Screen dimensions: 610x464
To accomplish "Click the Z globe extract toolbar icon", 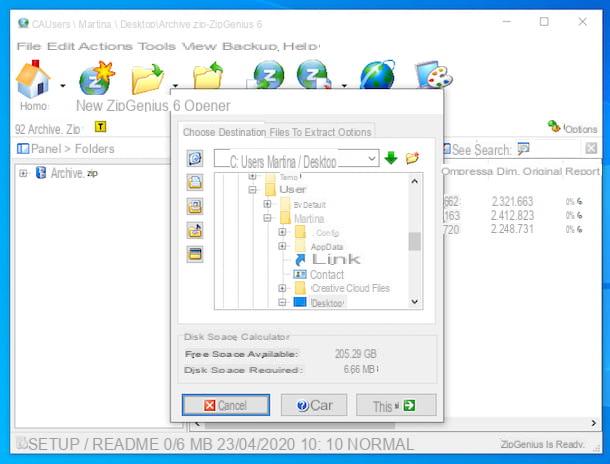I will (314, 75).
